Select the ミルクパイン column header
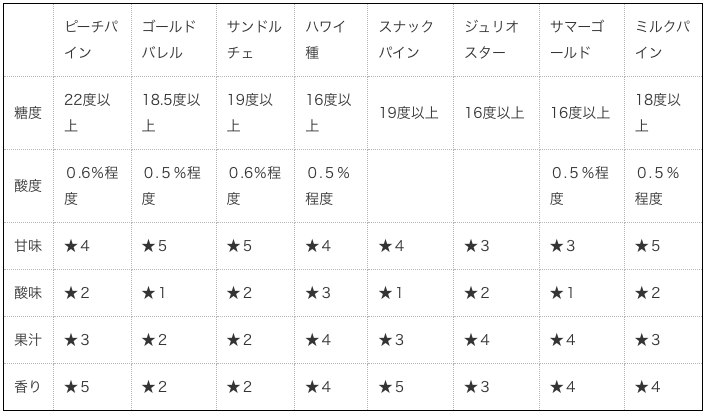This screenshot has height=416, width=707. tap(661, 39)
